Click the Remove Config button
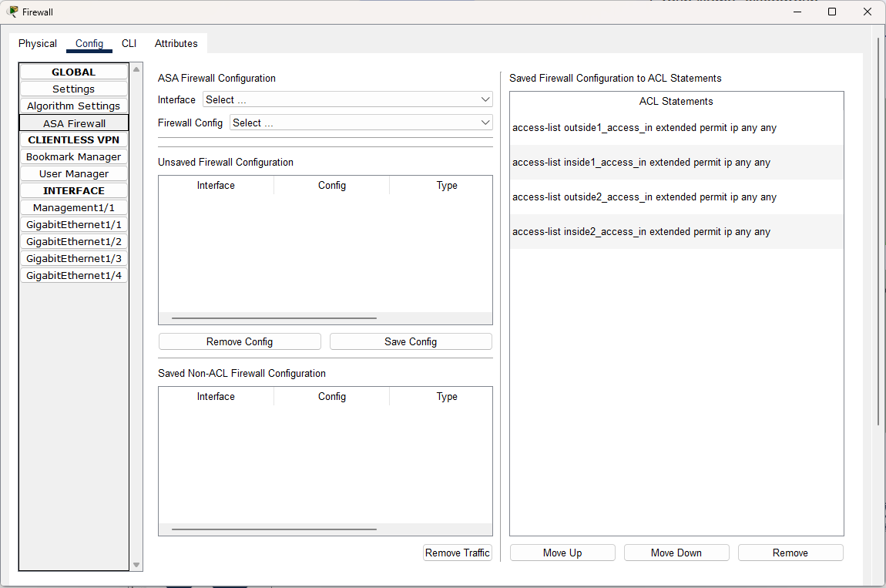Image resolution: width=886 pixels, height=588 pixels. click(240, 341)
